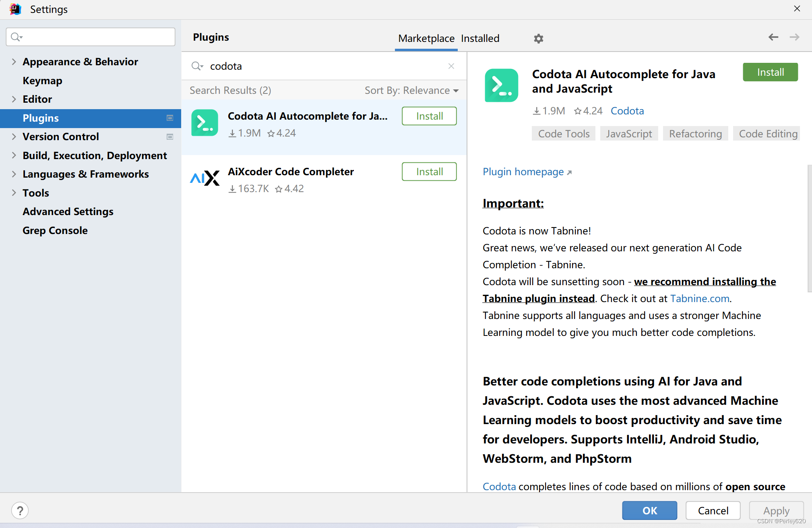Open Advanced Settings page

[x=68, y=211]
